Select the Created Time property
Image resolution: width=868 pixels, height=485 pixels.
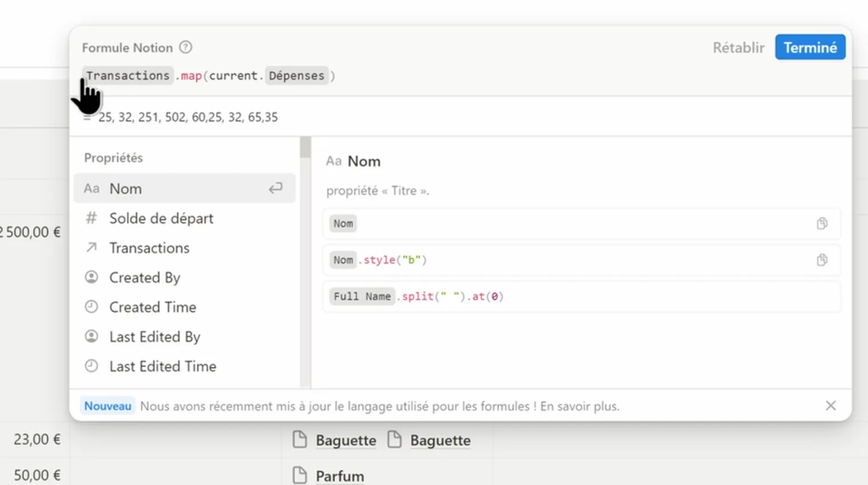point(184,307)
